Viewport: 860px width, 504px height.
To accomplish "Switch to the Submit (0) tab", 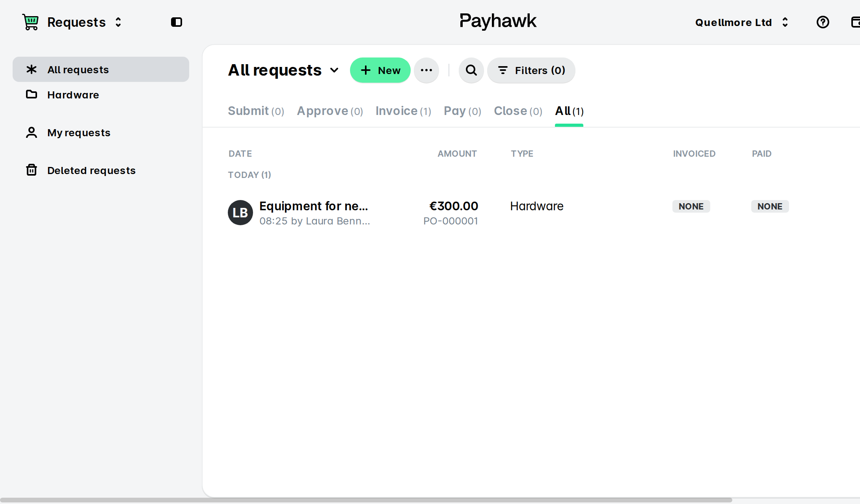I will coord(256,111).
